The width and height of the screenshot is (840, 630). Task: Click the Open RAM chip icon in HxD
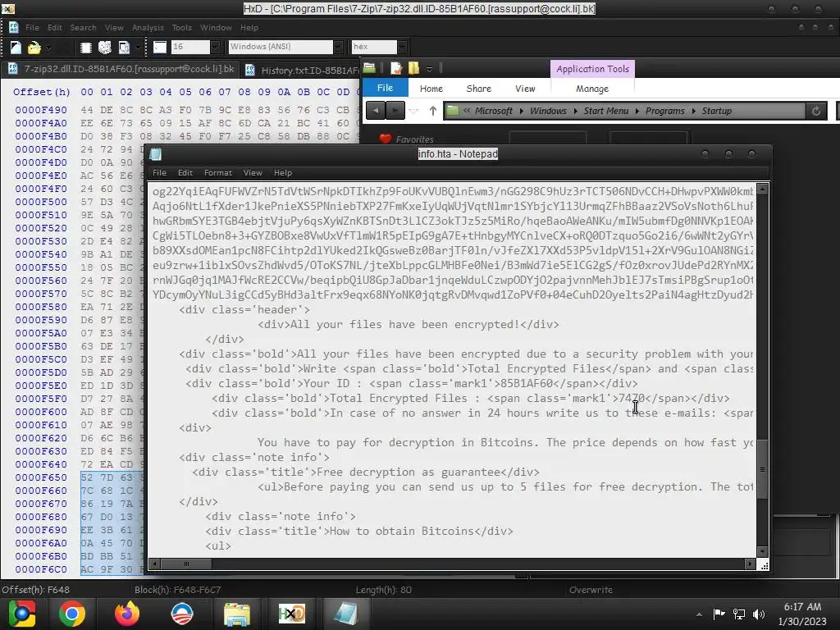(x=85, y=48)
